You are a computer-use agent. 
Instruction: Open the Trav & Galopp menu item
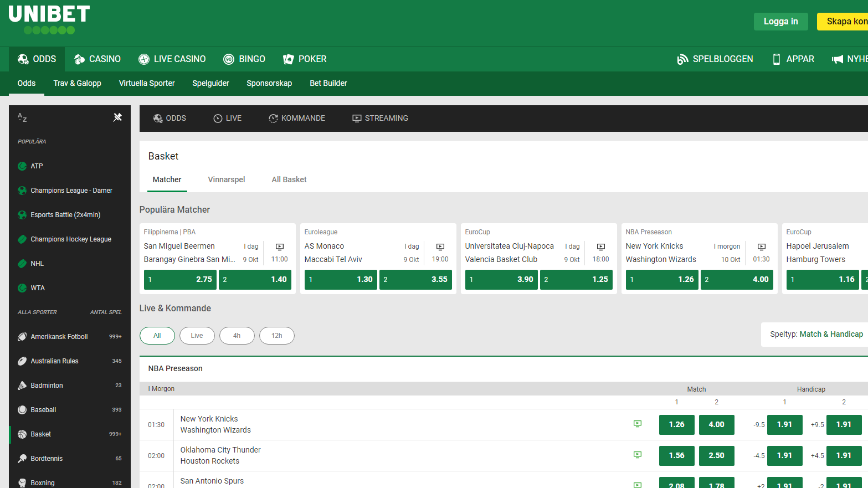point(77,83)
